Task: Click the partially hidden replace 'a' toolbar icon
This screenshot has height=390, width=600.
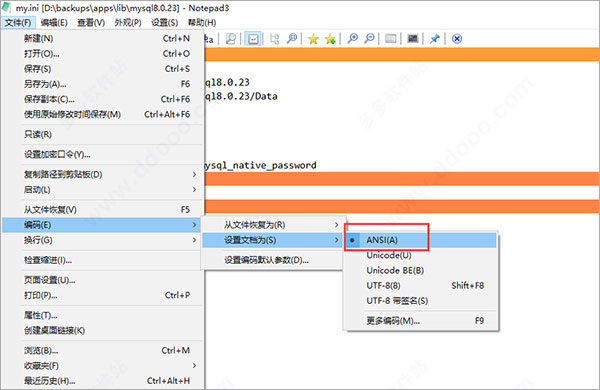Action: pos(209,39)
